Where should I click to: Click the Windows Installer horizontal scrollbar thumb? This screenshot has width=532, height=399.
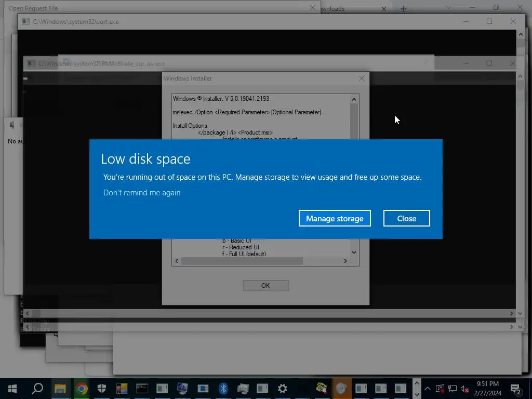pyautogui.click(x=242, y=261)
